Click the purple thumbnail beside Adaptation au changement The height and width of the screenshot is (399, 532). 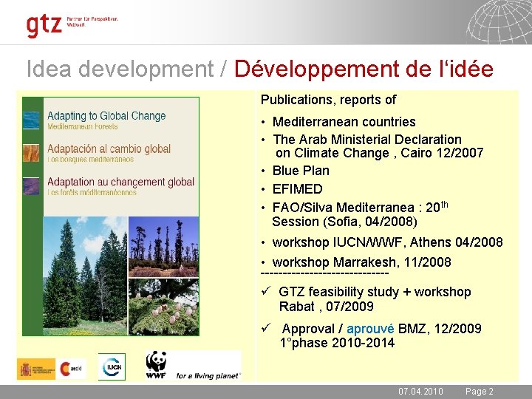click(31, 186)
